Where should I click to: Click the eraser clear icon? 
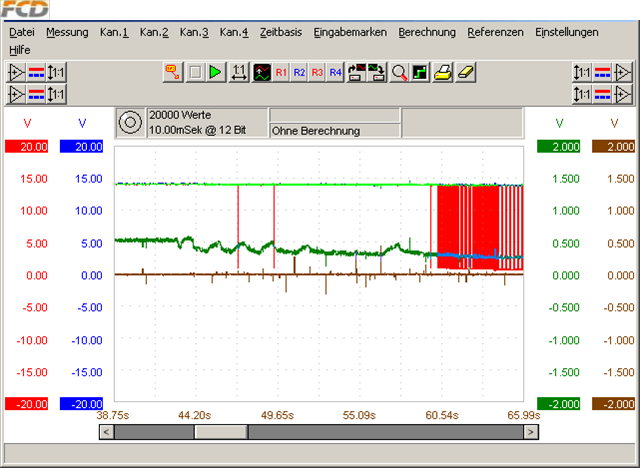tap(464, 72)
